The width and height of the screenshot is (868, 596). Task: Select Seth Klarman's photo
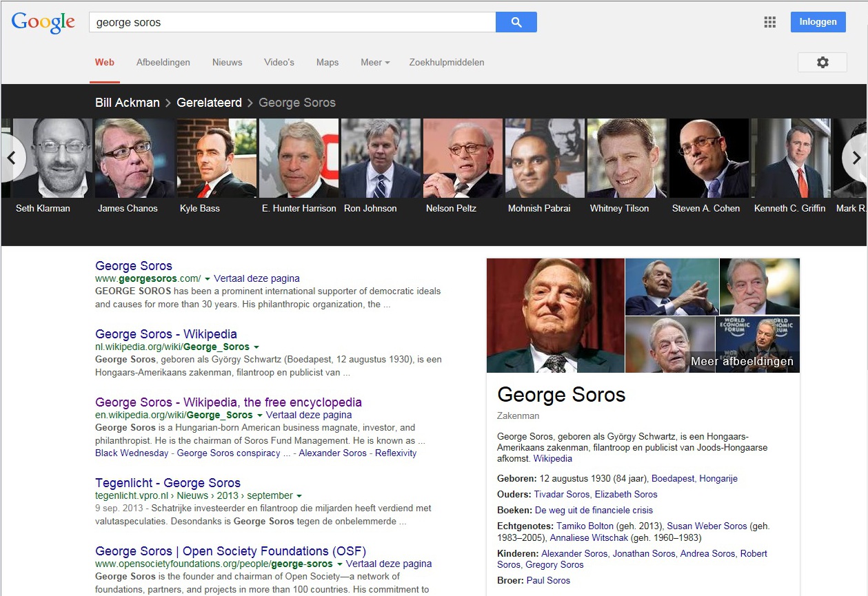52,158
